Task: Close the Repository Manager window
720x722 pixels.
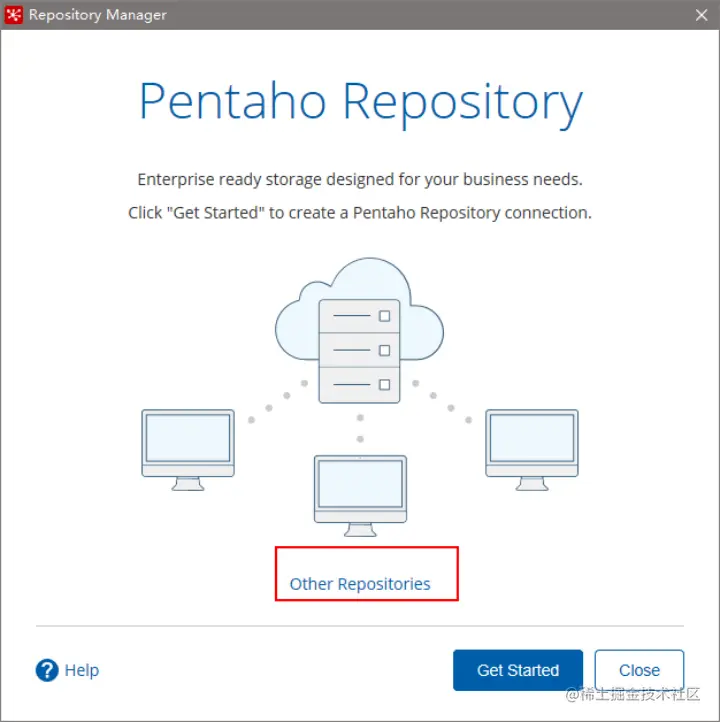Action: click(x=702, y=15)
